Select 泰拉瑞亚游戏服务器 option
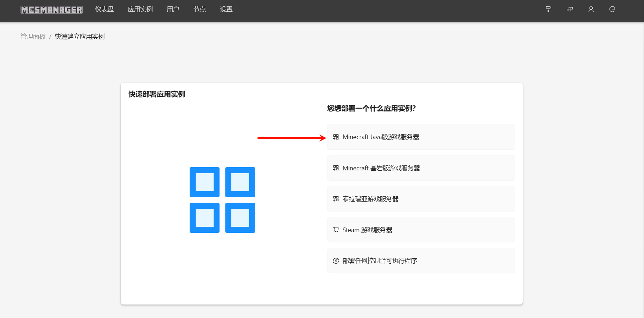The image size is (644, 318). coord(421,199)
